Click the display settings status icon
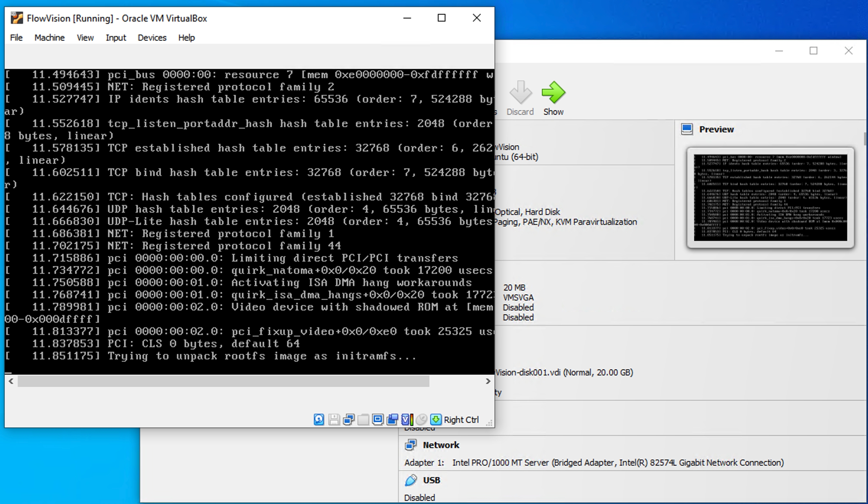The width and height of the screenshot is (868, 504). click(x=378, y=419)
